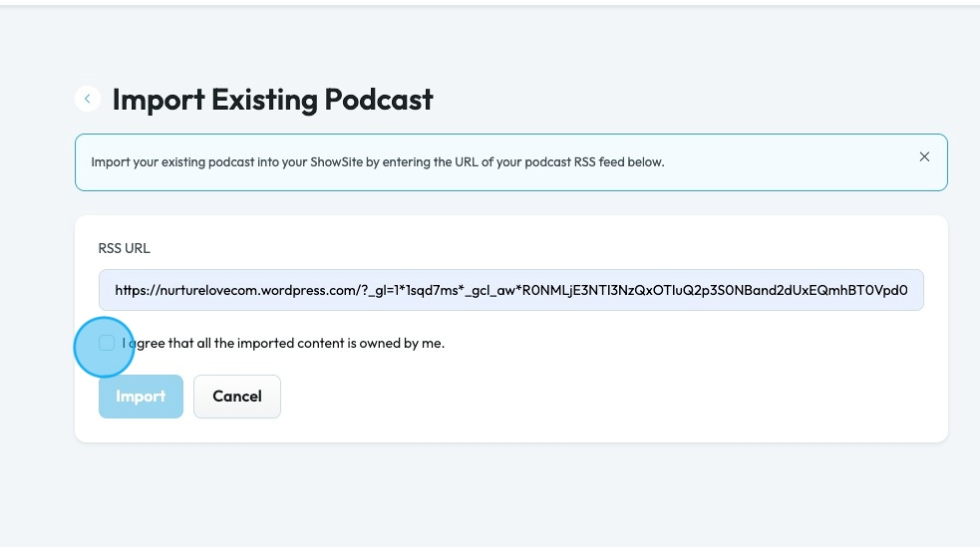The width and height of the screenshot is (980, 547).
Task: Click the RSS URL input field
Action: pos(510,290)
